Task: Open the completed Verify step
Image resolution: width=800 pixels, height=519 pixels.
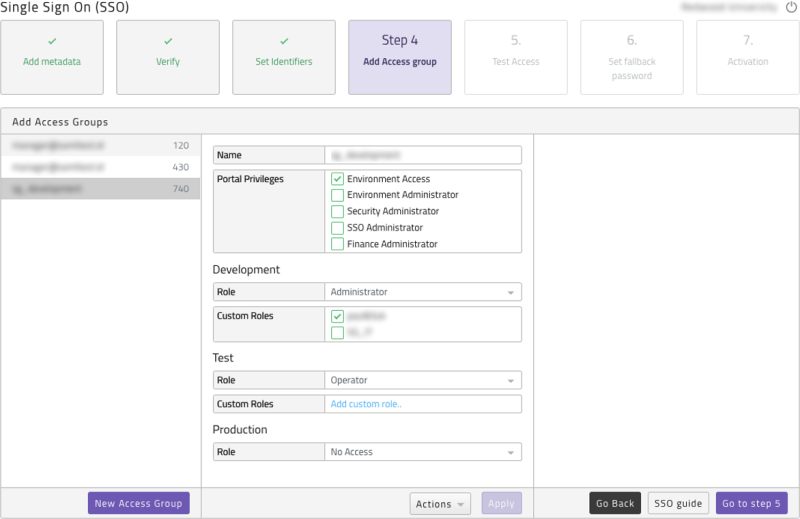Action: point(168,57)
